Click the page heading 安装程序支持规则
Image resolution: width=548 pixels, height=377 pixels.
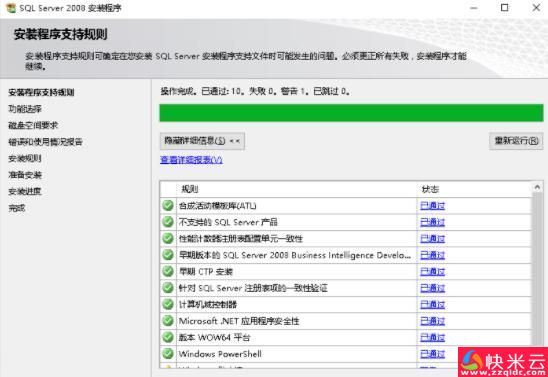click(60, 34)
